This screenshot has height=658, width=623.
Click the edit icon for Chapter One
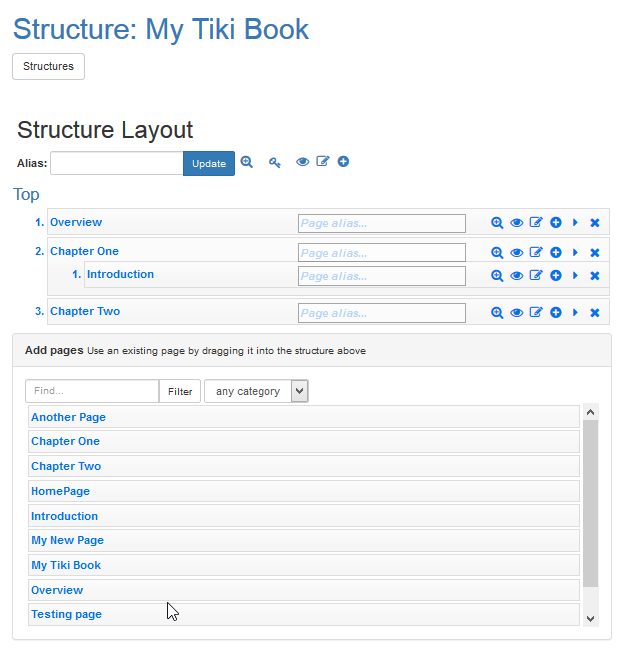536,252
